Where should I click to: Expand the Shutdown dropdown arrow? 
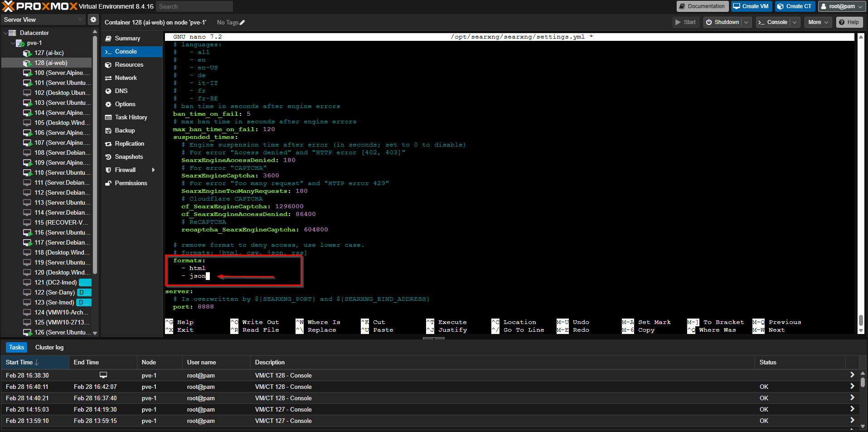pos(746,22)
